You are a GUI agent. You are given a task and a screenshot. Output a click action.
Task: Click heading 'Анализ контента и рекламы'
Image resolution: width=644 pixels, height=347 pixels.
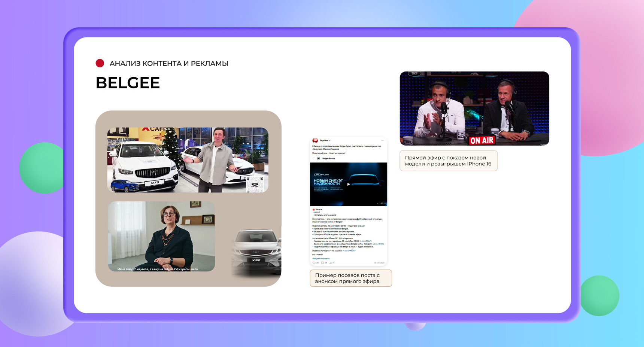coord(169,64)
